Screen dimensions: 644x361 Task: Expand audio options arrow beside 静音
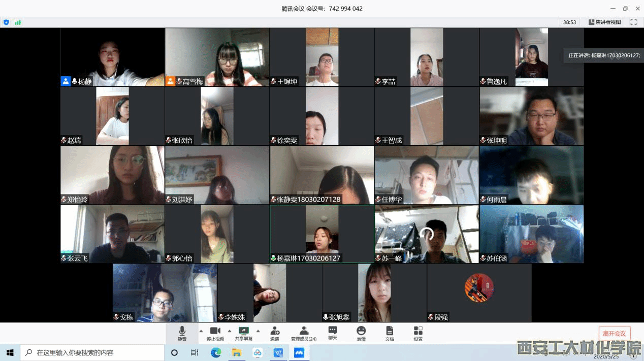[201, 331]
